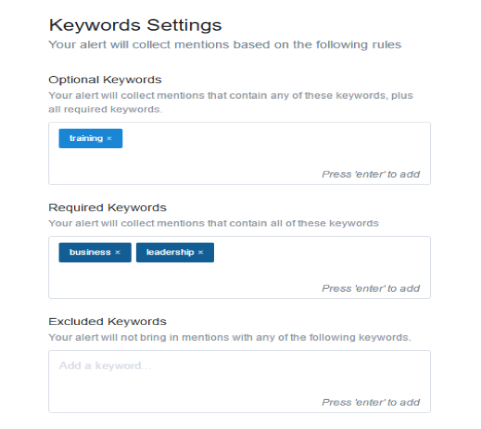Click the 'Add a keyword...' excluded field
Screen dimensions: 481x429
tap(239, 381)
